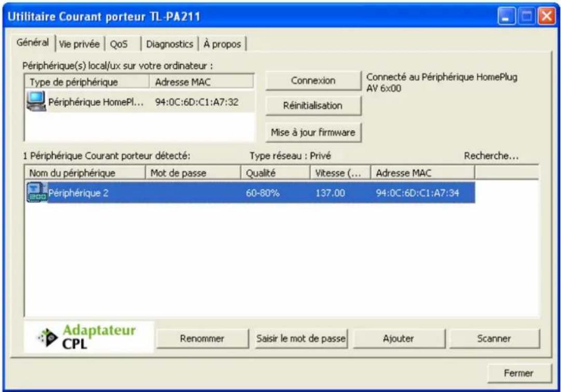Click the Mot de passe column header

point(193,173)
